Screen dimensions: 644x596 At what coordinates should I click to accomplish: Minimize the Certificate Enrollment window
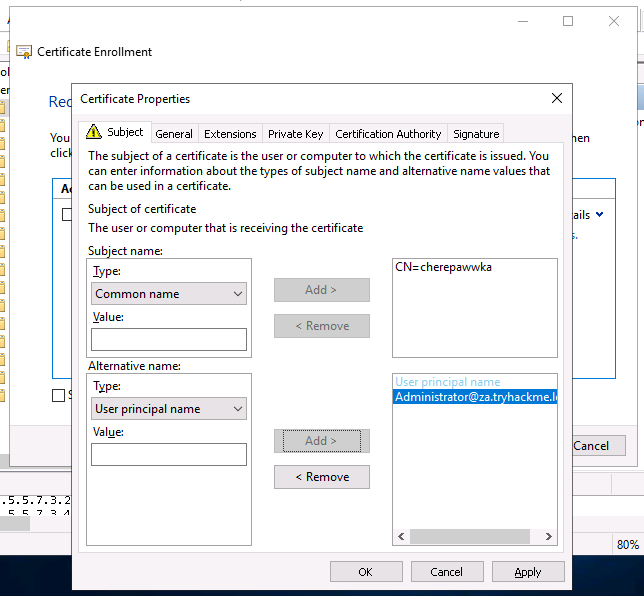[x=523, y=21]
